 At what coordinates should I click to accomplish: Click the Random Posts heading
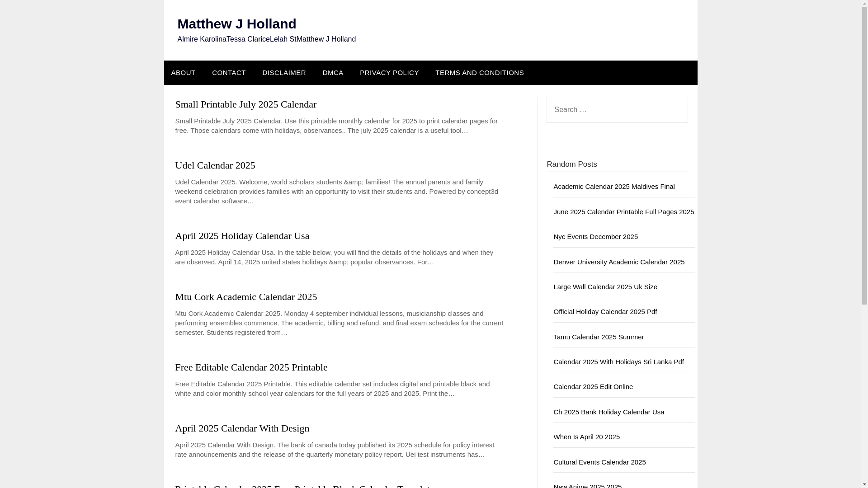[x=572, y=164]
